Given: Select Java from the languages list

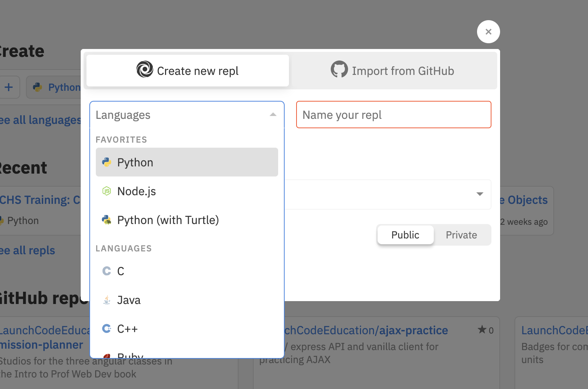Looking at the screenshot, I should (129, 300).
